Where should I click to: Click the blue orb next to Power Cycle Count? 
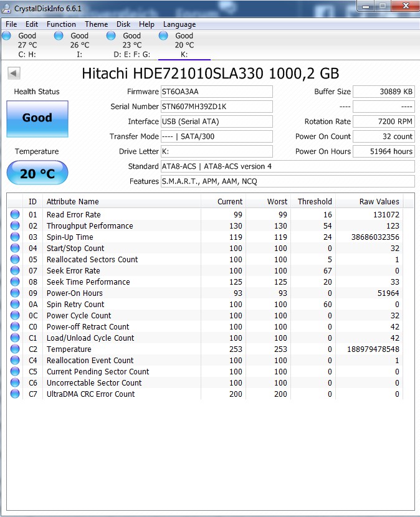pos(15,315)
